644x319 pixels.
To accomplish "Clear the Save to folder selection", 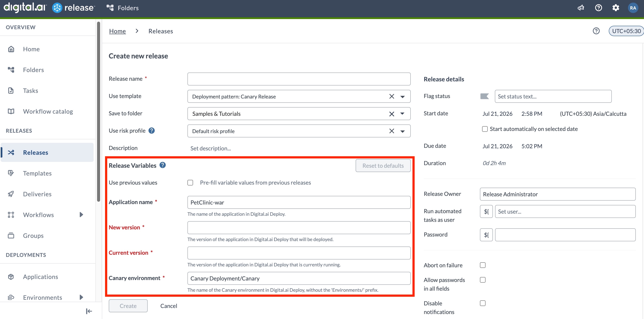I will point(392,114).
